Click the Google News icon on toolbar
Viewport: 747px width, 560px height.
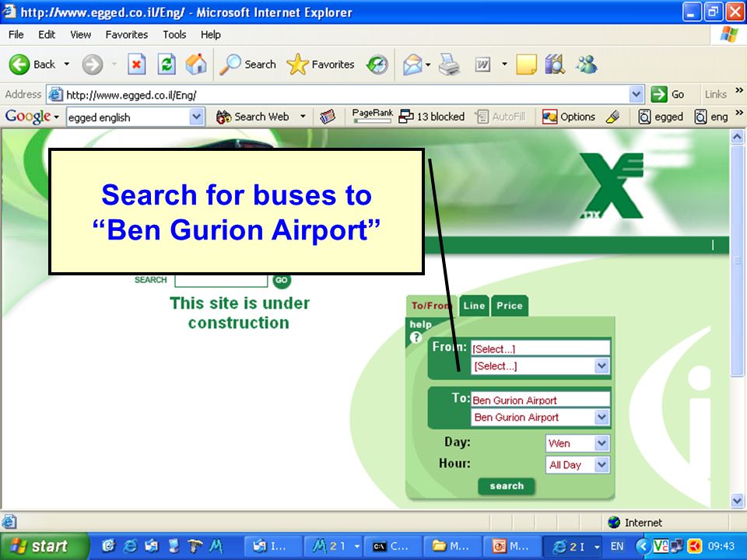328,117
